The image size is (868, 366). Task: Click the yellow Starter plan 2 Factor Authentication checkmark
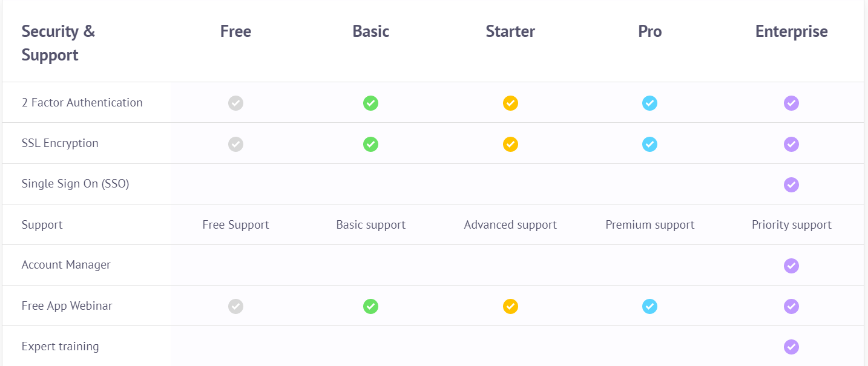click(510, 103)
